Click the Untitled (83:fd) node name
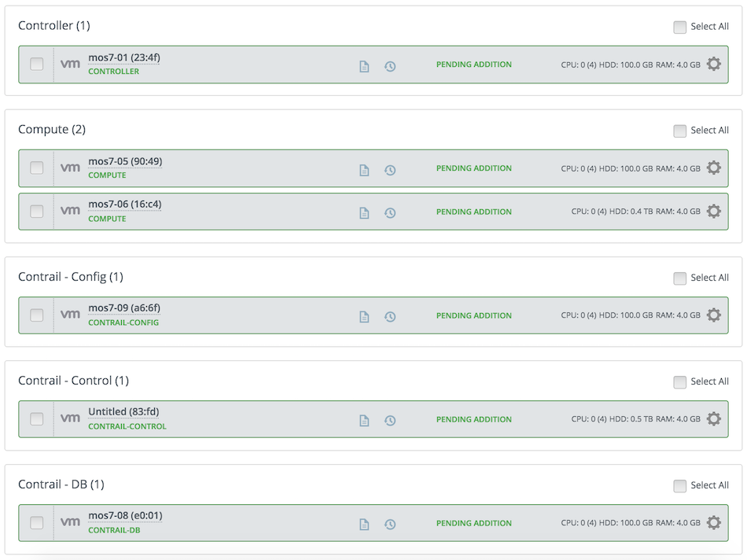Screen dimensions: 747x560 tap(123, 412)
